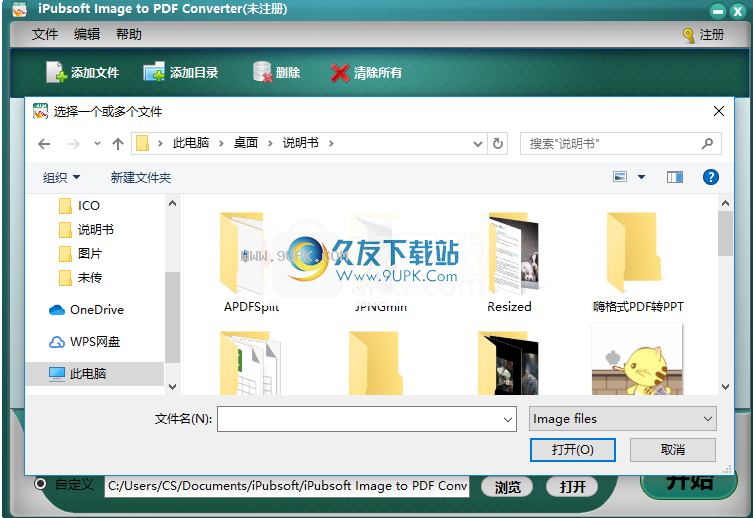Select the 嗨格式PDF转PPT folder
Screen dimensions: 753x518
click(x=638, y=263)
